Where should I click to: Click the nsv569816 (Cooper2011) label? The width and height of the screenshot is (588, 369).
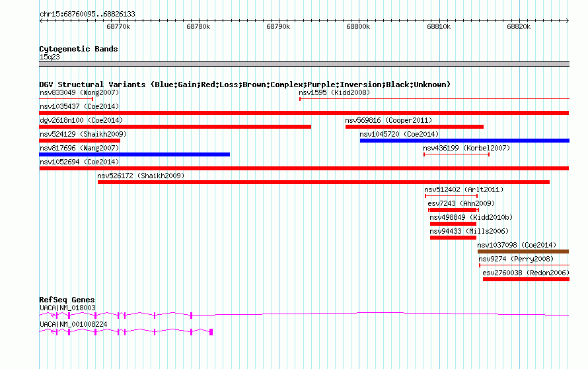[388, 120]
